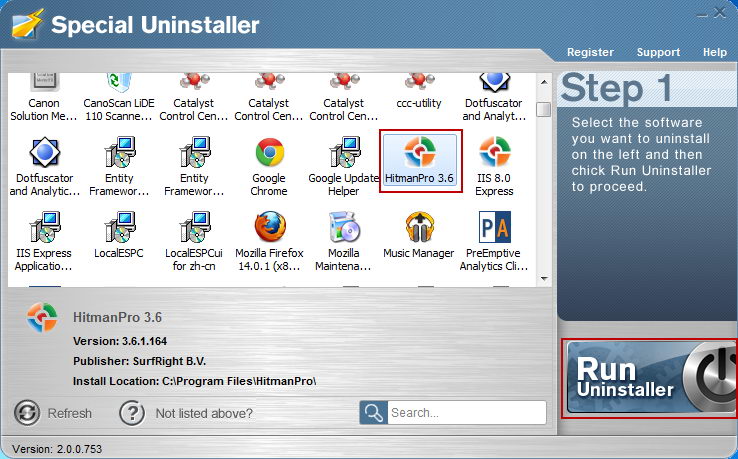Click the ccc-utility program icon

click(x=419, y=83)
